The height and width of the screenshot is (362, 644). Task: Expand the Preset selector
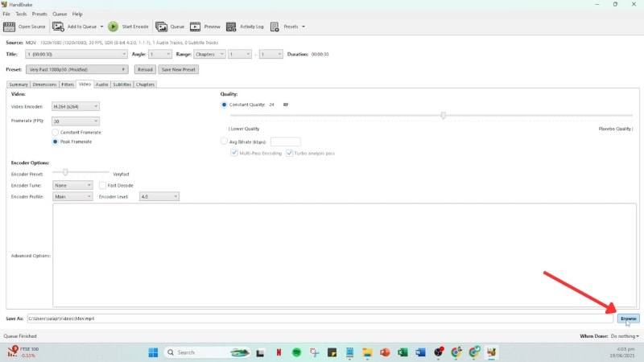click(76, 69)
